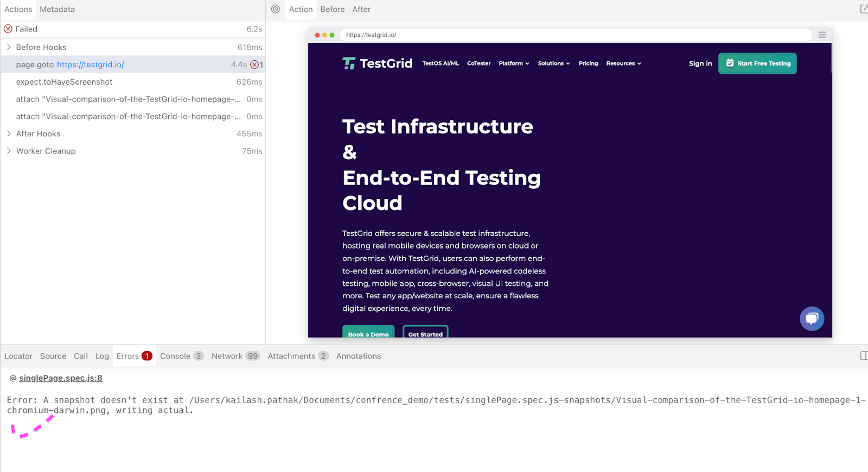
Task: Select the page.goto action row
Action: [x=133, y=65]
